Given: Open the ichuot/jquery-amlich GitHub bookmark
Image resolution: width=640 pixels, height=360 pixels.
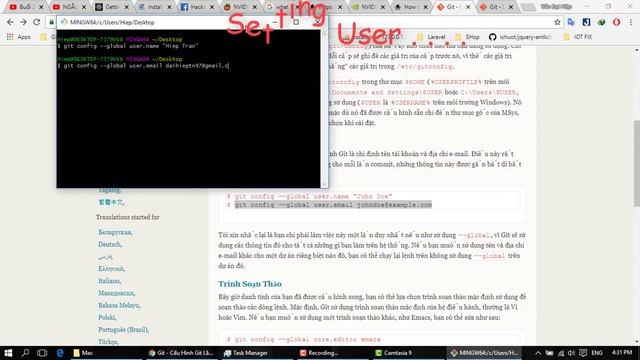Looking at the screenshot, I should coord(520,37).
